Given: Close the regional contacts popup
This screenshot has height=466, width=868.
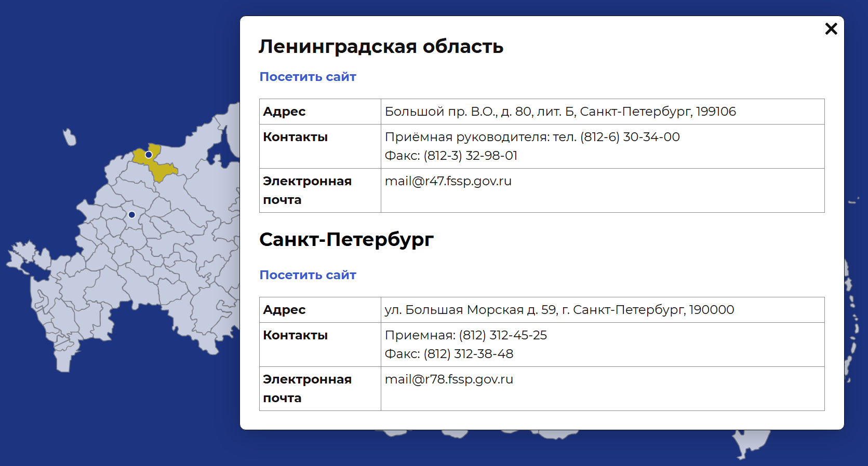Looking at the screenshot, I should tap(831, 29).
